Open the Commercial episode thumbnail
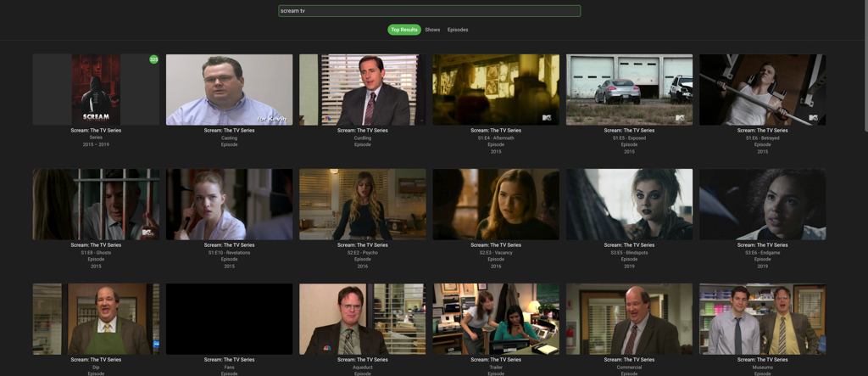Image resolution: width=868 pixels, height=376 pixels. (x=630, y=319)
